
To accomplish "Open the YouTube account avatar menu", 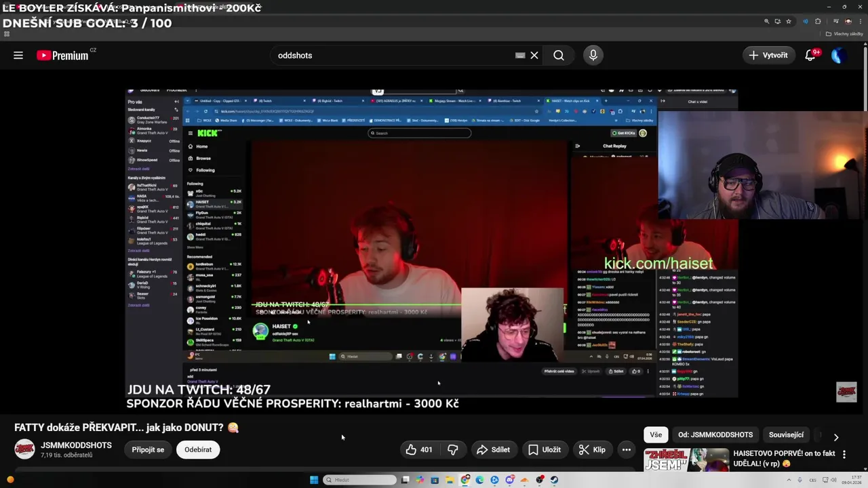I will coord(839,56).
